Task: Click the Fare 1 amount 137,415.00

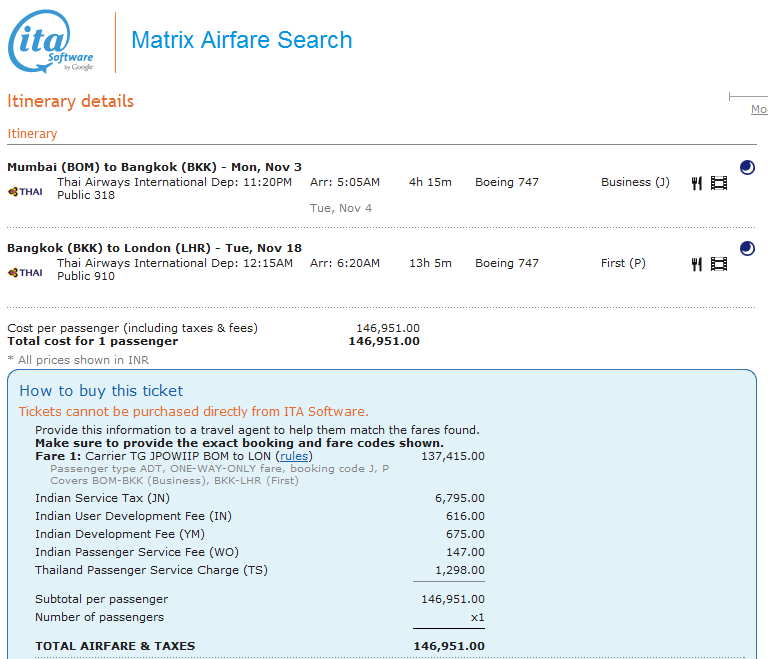Action: [x=452, y=456]
